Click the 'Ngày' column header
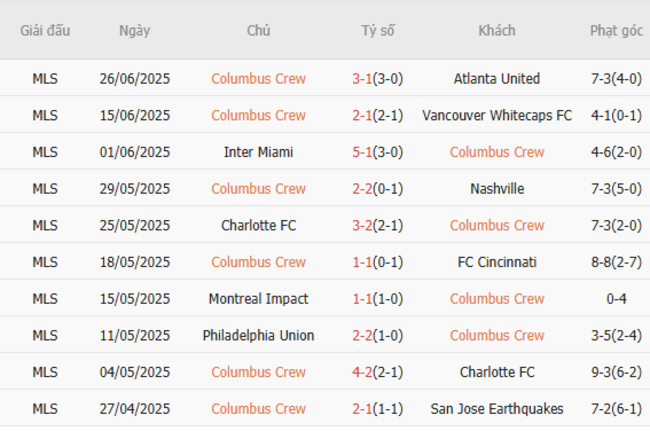The height and width of the screenshot is (431, 650). [135, 30]
